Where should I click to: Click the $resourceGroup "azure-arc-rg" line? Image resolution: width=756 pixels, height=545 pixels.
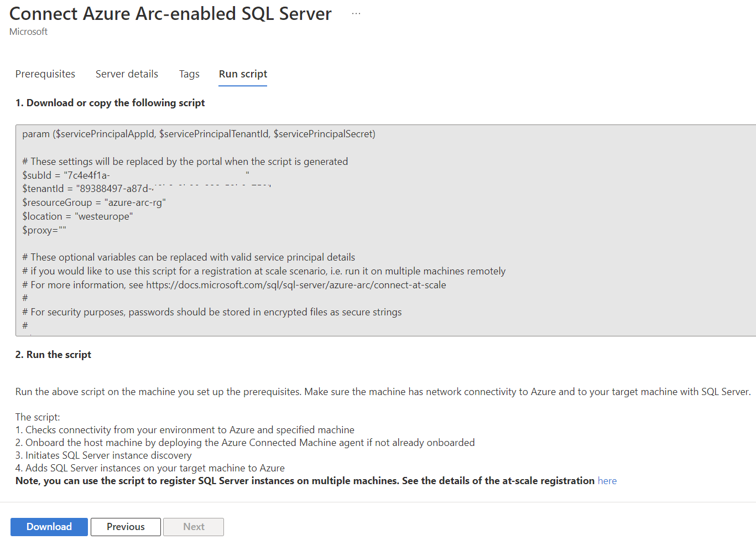(x=94, y=203)
